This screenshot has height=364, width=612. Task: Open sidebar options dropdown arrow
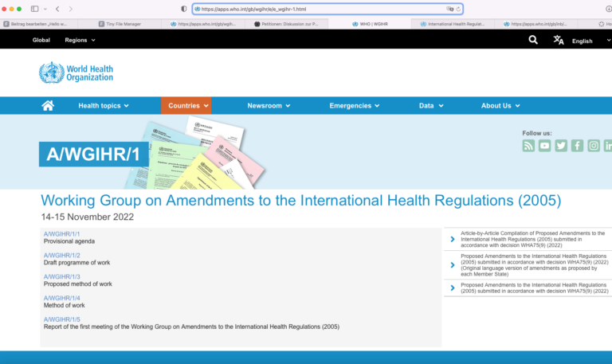tap(45, 9)
